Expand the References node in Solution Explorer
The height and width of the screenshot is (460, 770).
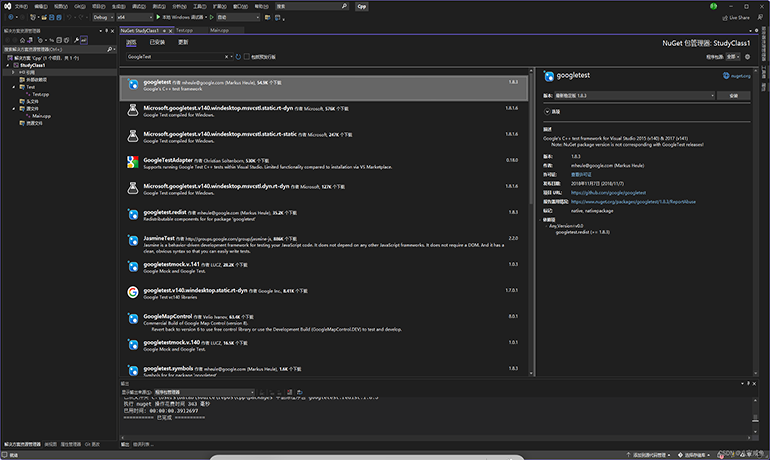coord(13,72)
